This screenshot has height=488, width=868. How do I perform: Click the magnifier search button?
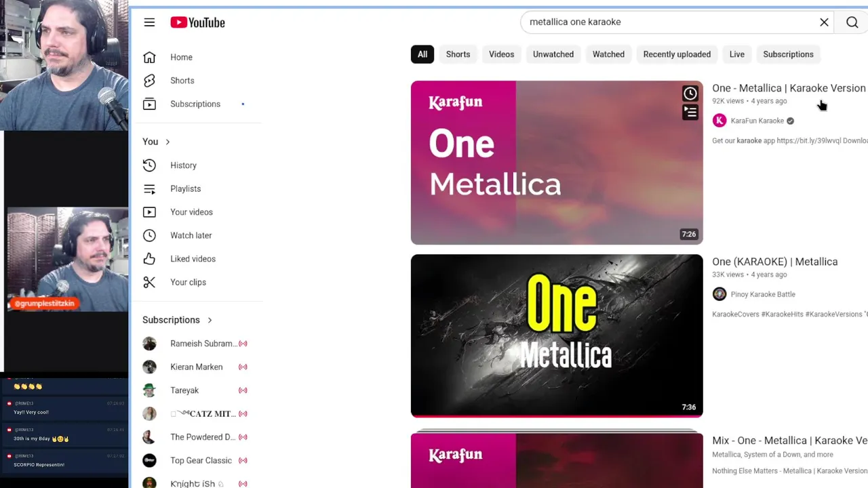point(852,22)
